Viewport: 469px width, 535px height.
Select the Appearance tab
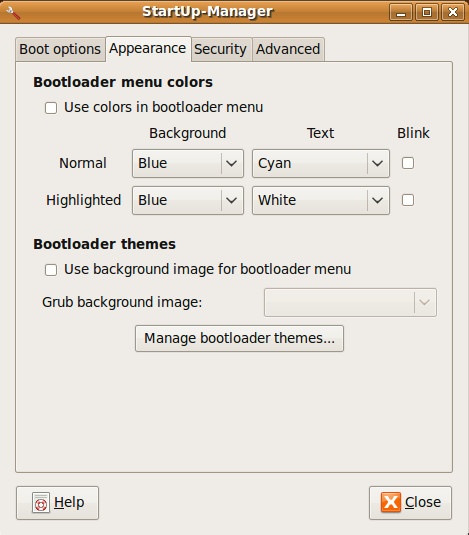148,49
